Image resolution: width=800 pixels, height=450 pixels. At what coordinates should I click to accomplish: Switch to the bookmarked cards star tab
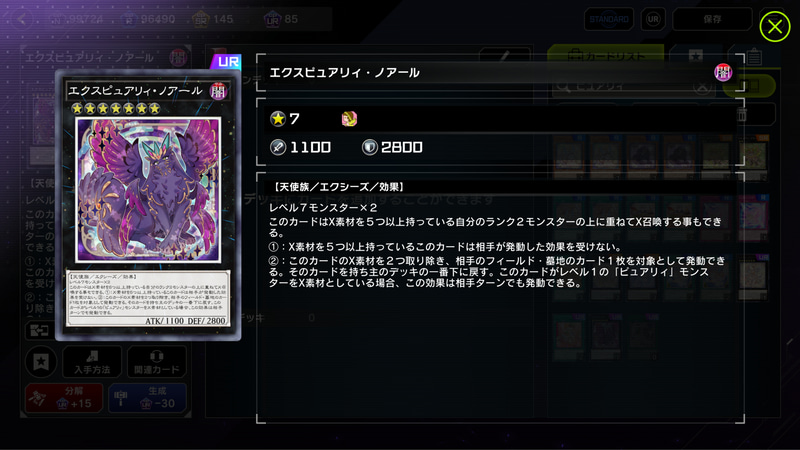point(695,55)
